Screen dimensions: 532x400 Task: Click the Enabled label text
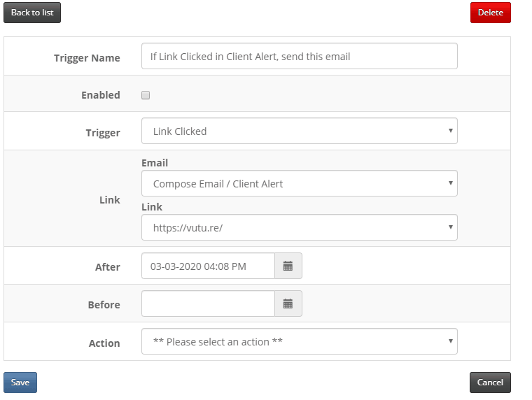pyautogui.click(x=101, y=95)
